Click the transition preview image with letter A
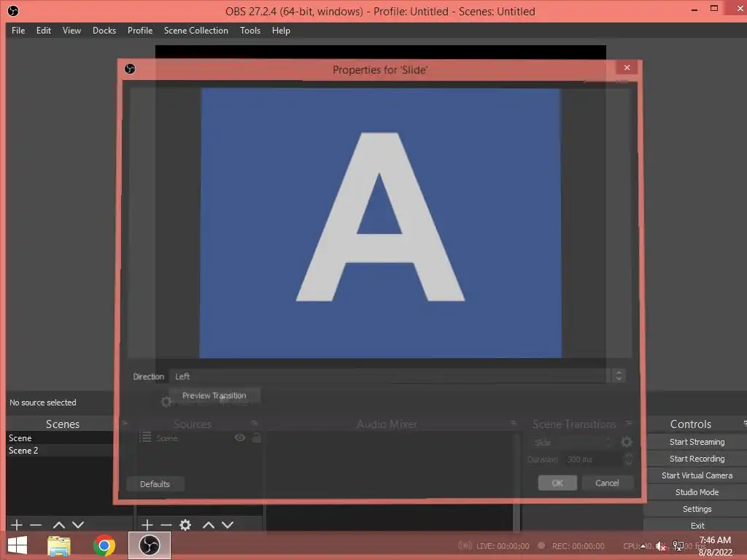The height and width of the screenshot is (560, 747). tap(380, 223)
